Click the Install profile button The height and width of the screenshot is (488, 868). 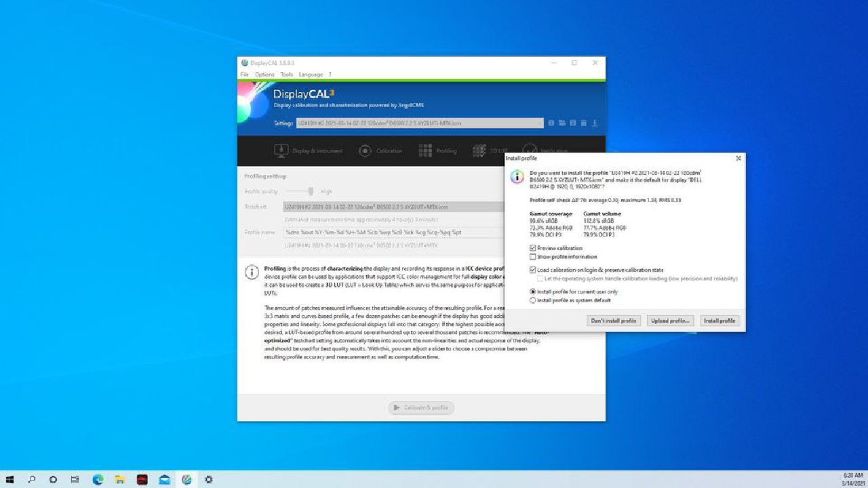(719, 321)
